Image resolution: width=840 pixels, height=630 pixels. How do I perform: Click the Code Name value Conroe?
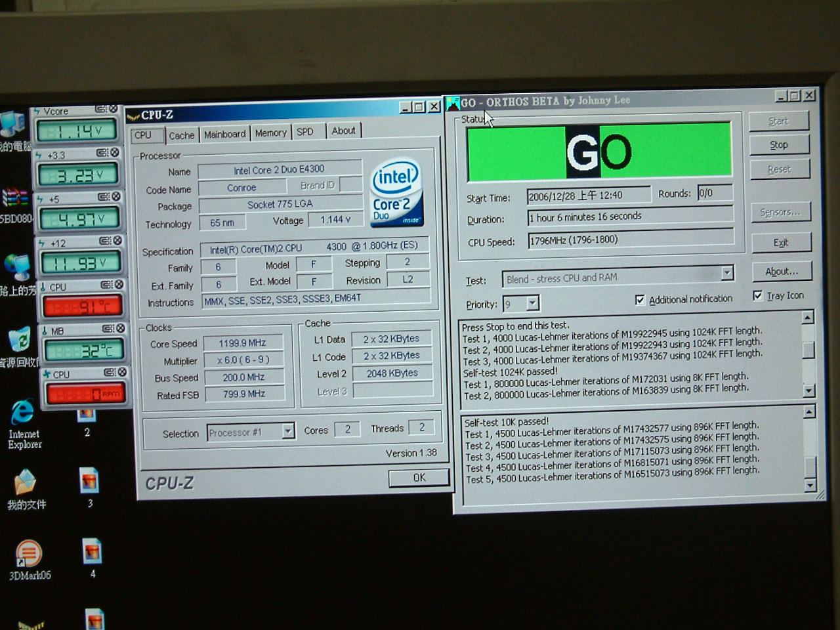[241, 188]
